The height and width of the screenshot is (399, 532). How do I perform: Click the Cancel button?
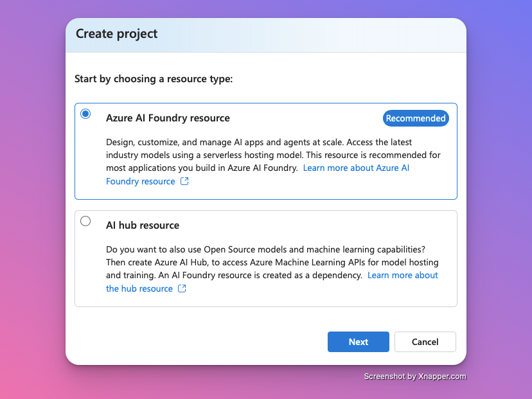click(425, 342)
